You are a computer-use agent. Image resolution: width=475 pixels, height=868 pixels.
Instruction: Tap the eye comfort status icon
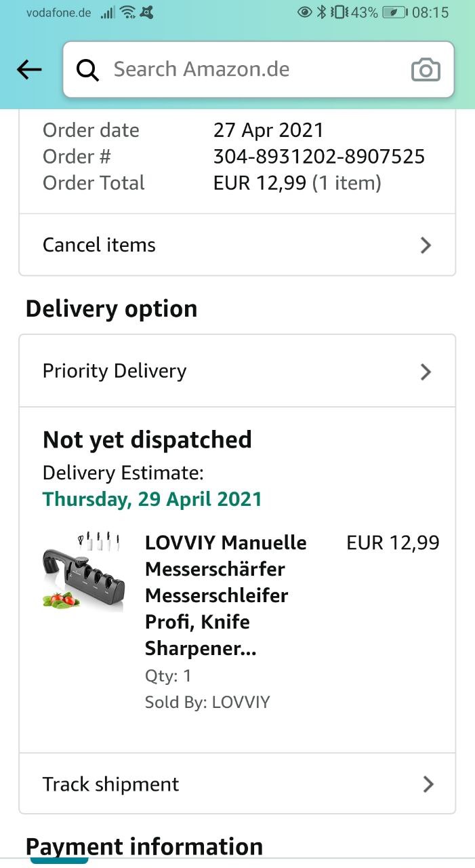tap(305, 12)
